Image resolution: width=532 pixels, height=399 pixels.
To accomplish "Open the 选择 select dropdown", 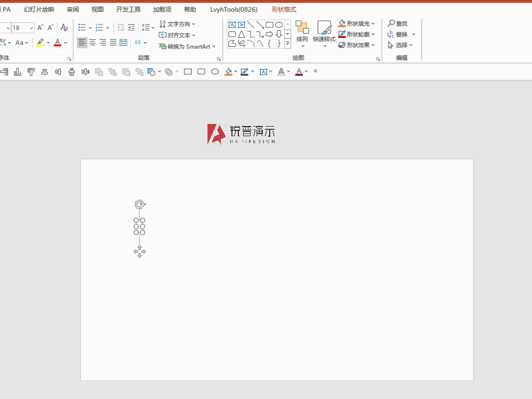I will (401, 45).
